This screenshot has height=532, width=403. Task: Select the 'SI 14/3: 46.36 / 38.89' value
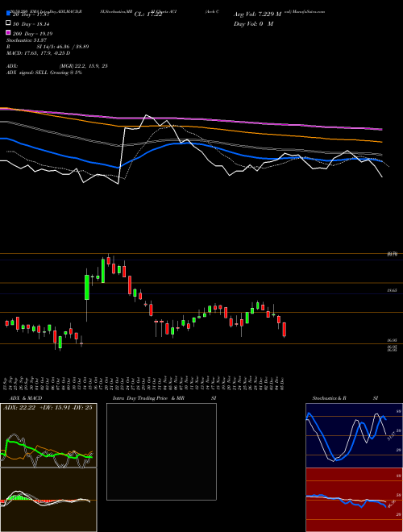(x=63, y=47)
